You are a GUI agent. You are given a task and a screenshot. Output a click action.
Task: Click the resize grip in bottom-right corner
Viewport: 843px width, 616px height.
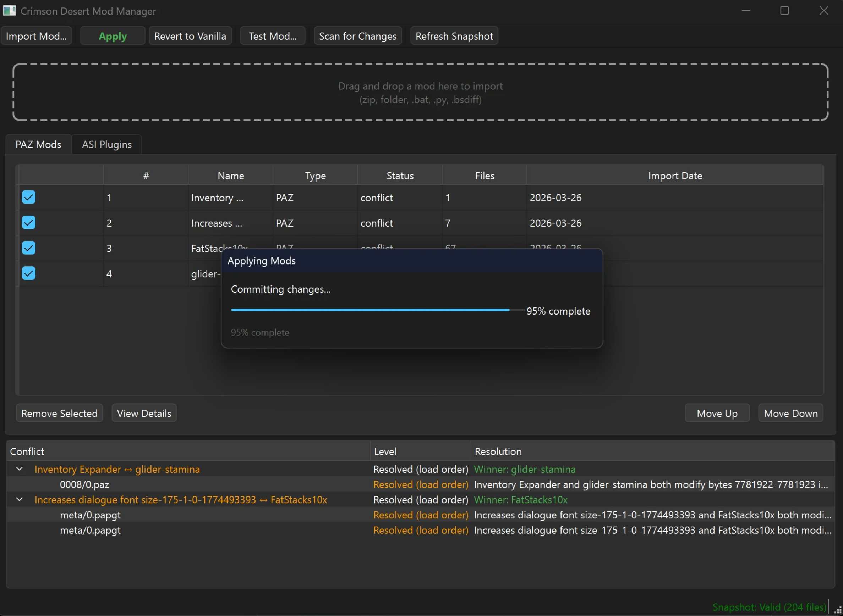point(837,611)
